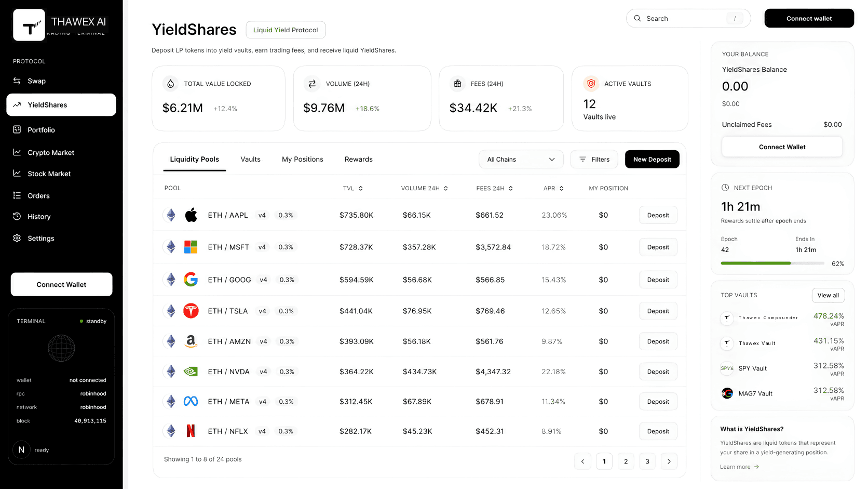Click Deposit for ETH / TSLA pool
This screenshot has height=489, width=868.
tap(658, 311)
